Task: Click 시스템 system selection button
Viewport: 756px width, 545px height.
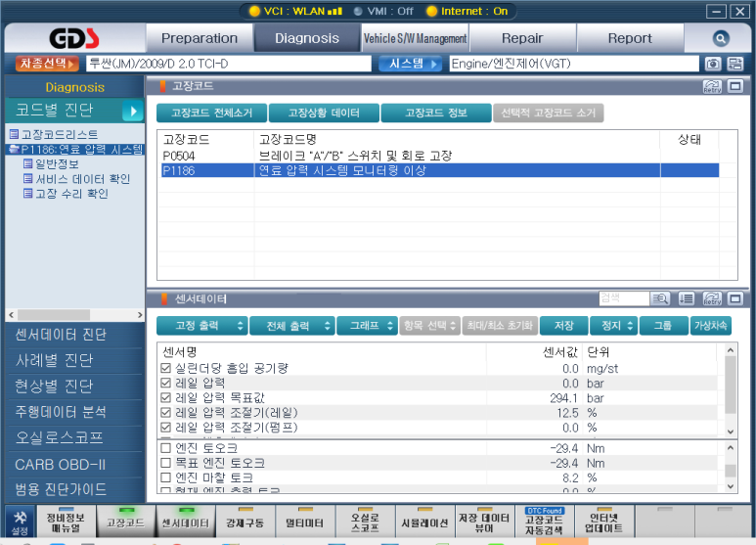Action: point(411,64)
